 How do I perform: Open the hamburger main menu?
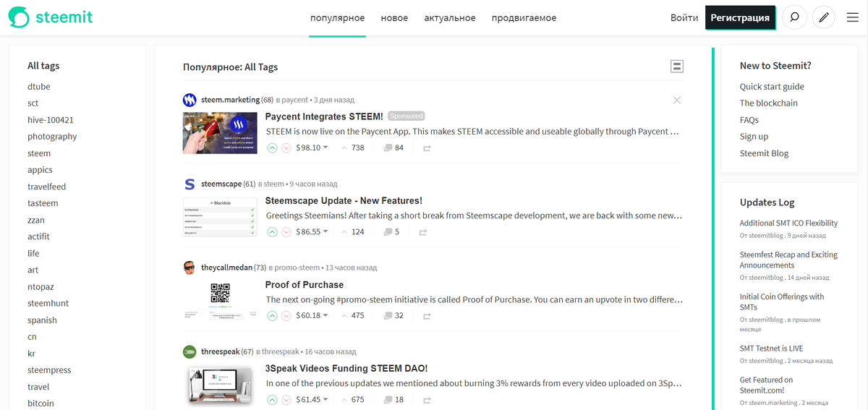tap(852, 17)
